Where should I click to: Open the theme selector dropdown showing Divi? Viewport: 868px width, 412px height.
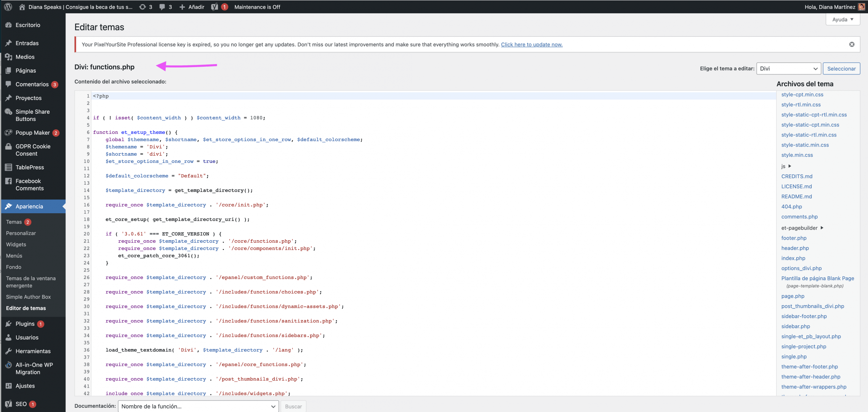click(788, 69)
